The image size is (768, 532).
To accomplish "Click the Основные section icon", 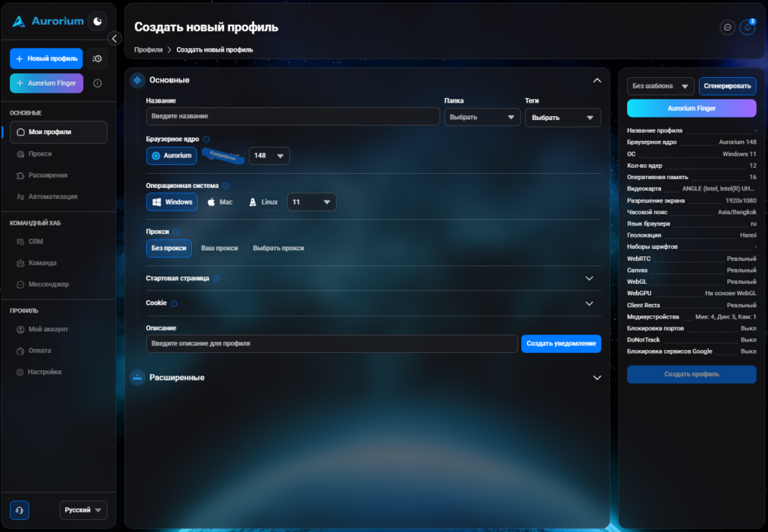I will (x=137, y=80).
